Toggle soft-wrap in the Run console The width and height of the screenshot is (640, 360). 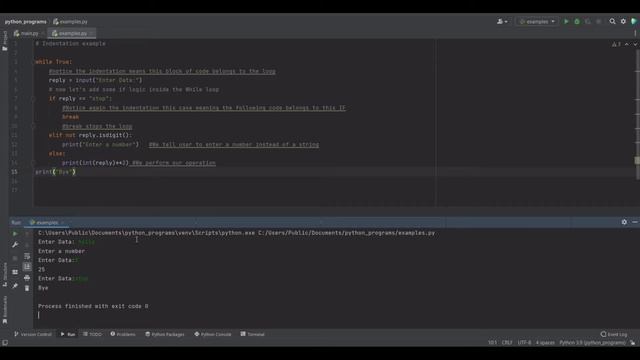pyautogui.click(x=27, y=256)
